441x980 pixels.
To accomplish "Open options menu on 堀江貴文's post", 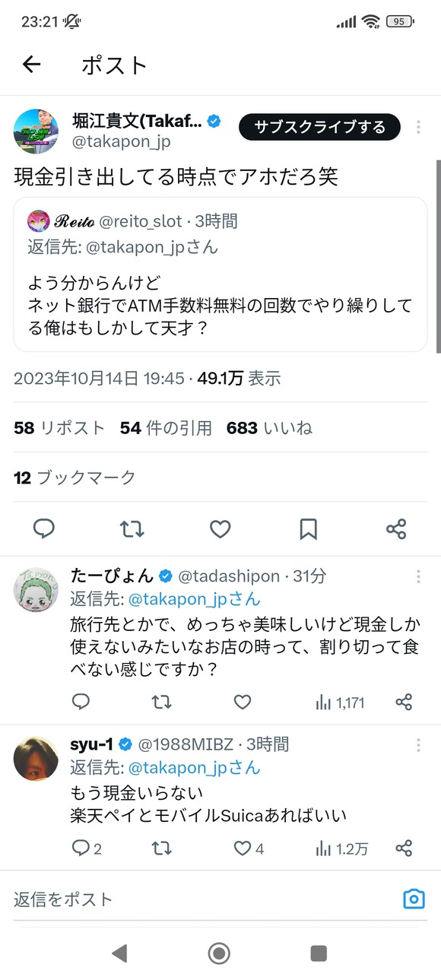I will 418,127.
